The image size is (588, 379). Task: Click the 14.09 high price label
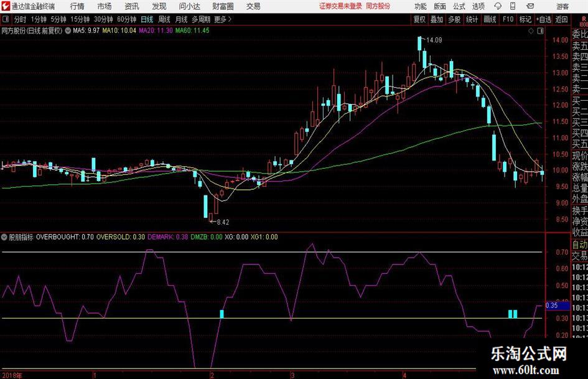434,40
